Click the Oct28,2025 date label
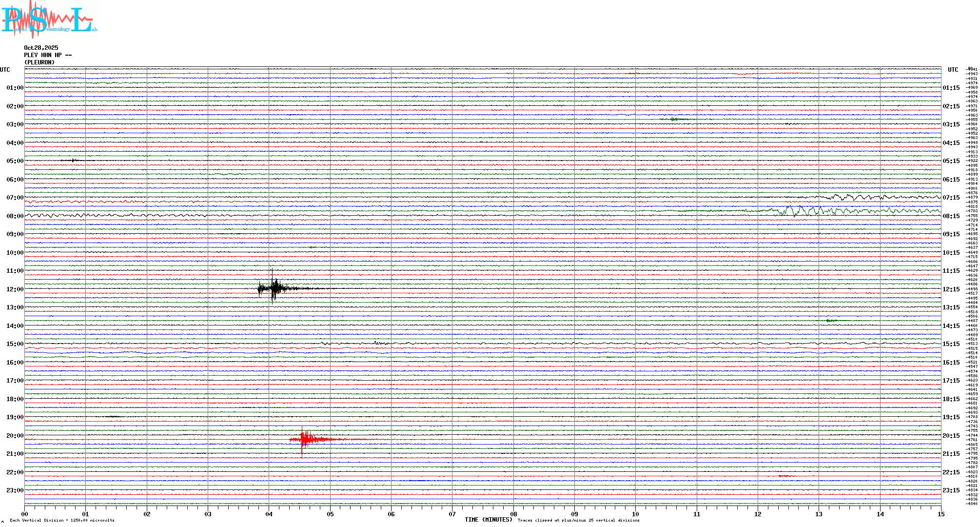This screenshot has height=527, width=980. [x=41, y=48]
